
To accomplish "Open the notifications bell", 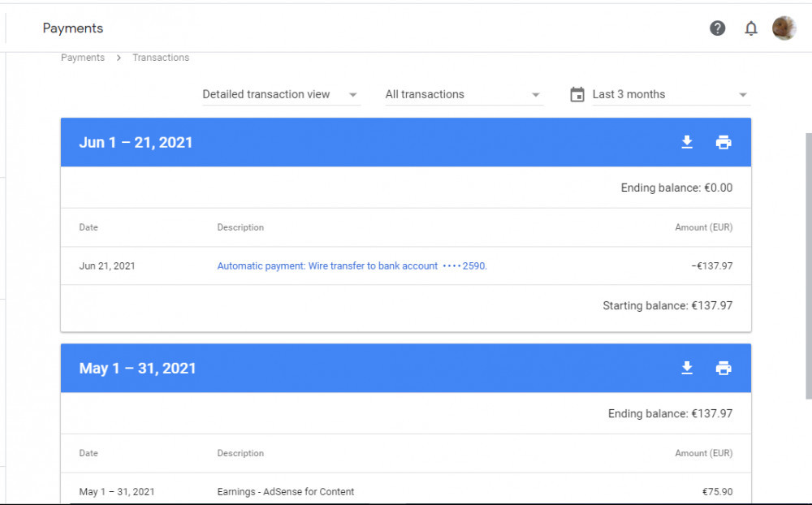I will [x=751, y=28].
